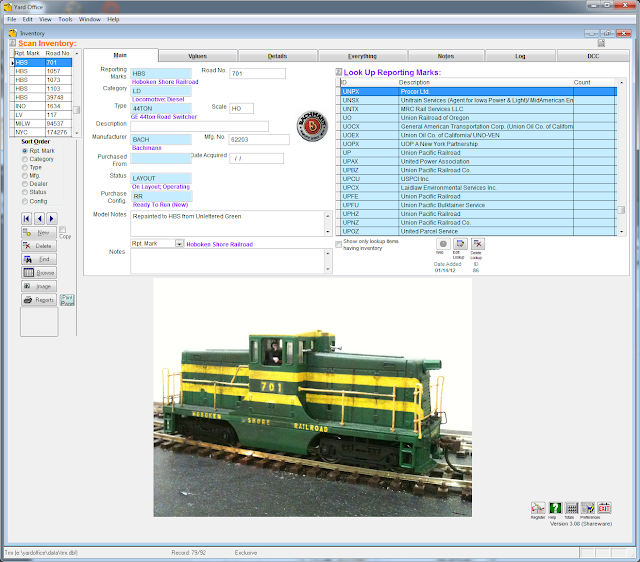Switch to the Everything tab
The width and height of the screenshot is (640, 562).
[x=362, y=56]
